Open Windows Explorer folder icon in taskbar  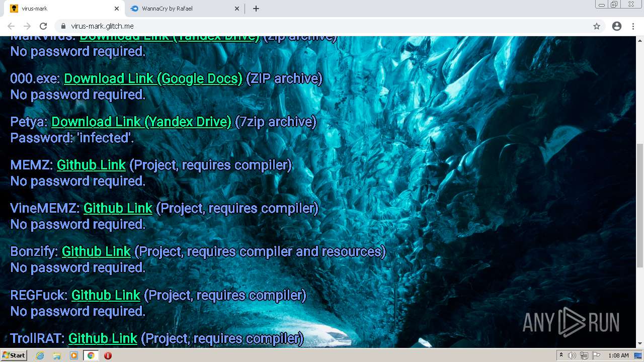point(57,355)
